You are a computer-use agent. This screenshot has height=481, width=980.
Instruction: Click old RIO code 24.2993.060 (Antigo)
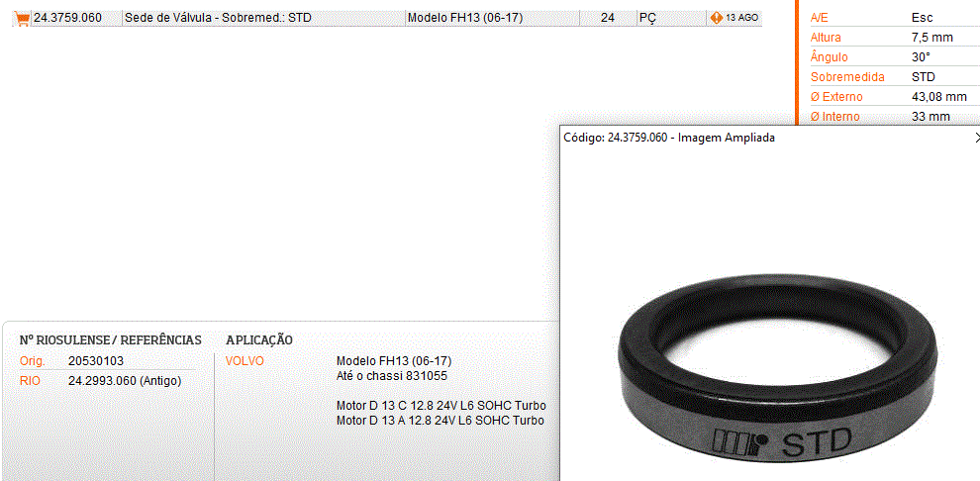tap(125, 380)
